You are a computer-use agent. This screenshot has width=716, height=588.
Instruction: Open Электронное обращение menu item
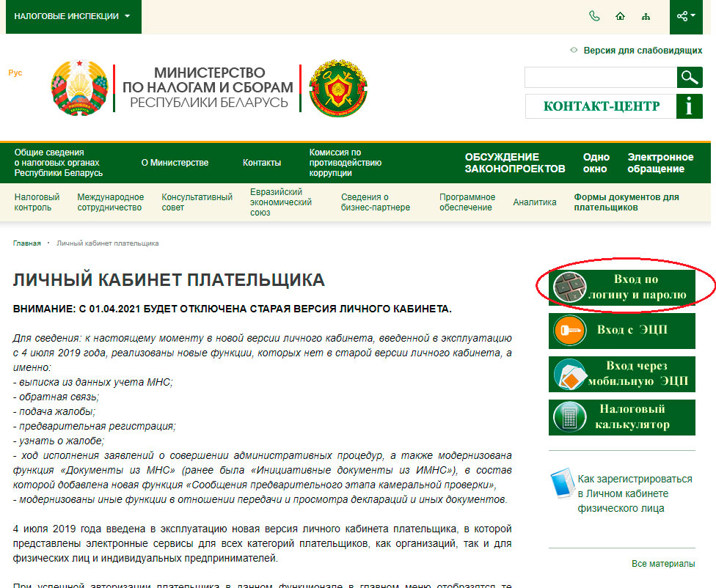660,163
